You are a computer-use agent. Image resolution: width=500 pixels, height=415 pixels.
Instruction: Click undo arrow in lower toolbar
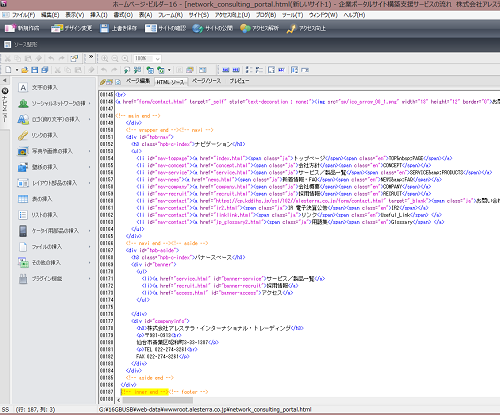point(104,70)
